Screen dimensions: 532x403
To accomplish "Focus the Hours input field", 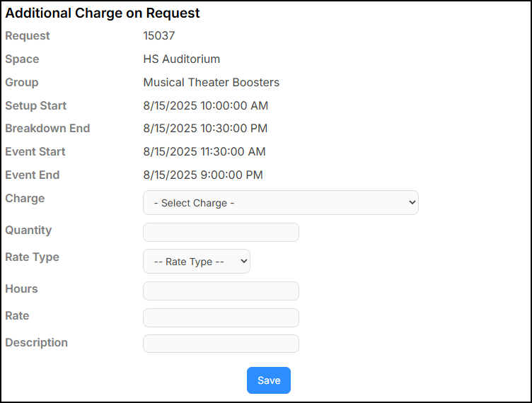I will pyautogui.click(x=221, y=291).
